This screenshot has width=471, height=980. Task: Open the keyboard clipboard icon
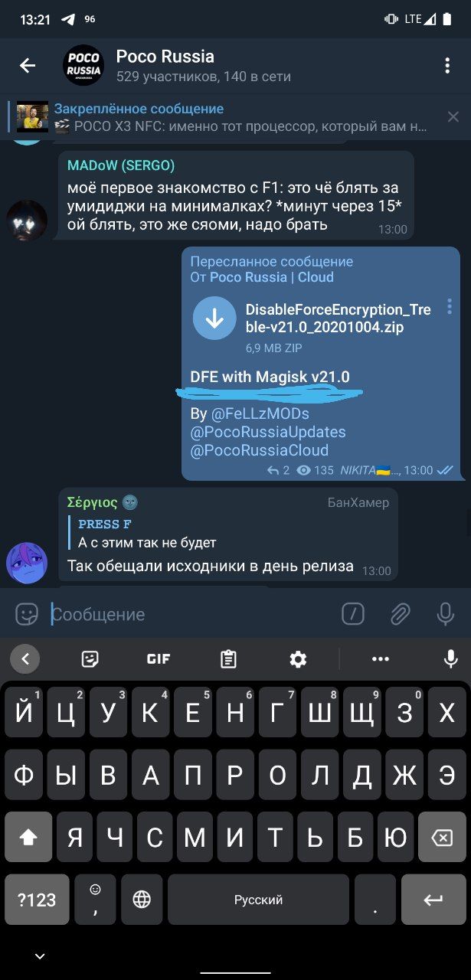[x=228, y=658]
